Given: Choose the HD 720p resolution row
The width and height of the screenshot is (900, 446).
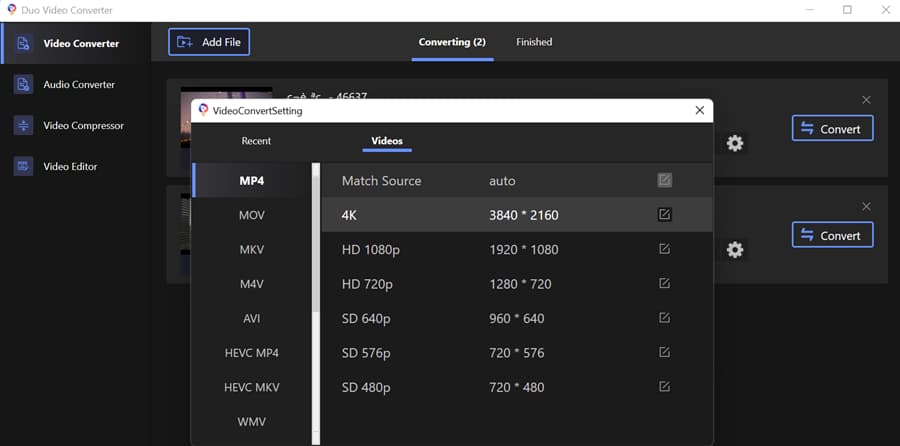Looking at the screenshot, I should coord(517,284).
